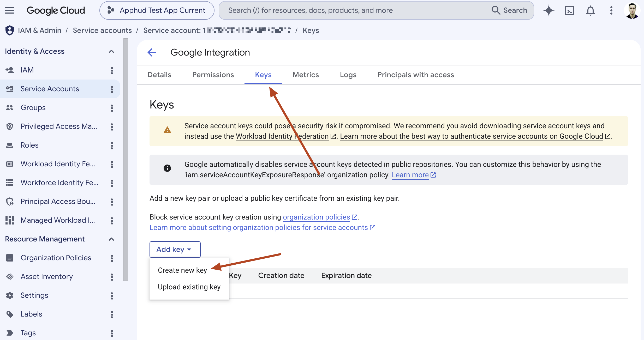Image resolution: width=644 pixels, height=340 pixels.
Task: Collapse the Identity & Access section
Action: coord(111,51)
